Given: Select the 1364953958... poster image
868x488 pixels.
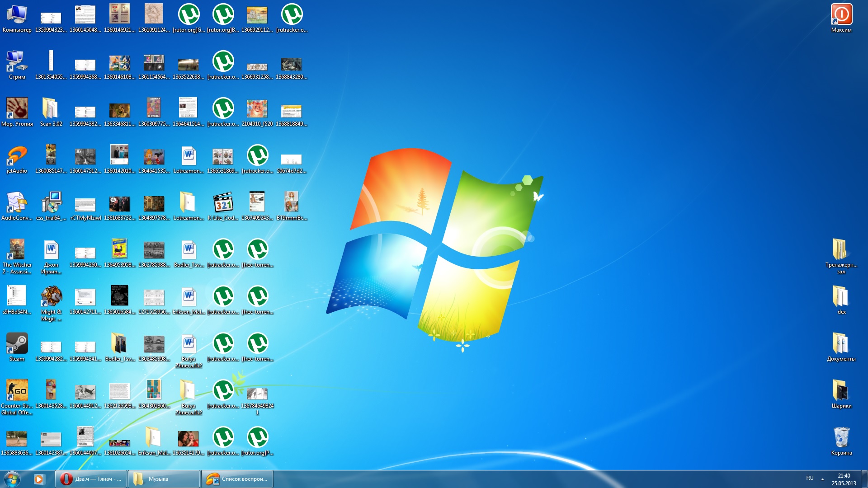Looking at the screenshot, I should [120, 253].
